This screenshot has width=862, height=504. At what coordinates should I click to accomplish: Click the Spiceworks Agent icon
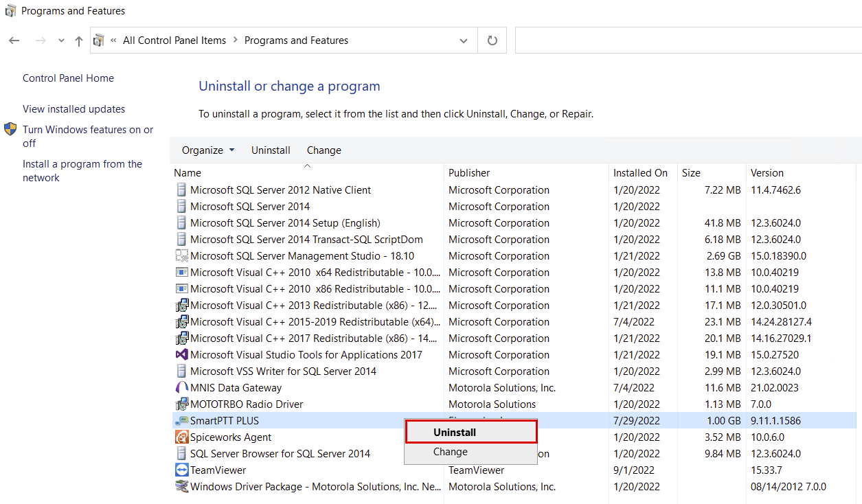pyautogui.click(x=181, y=437)
